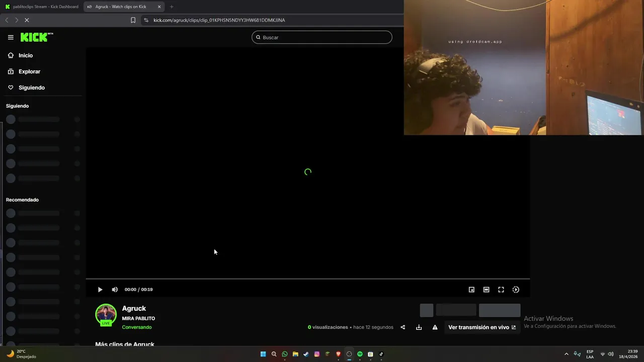This screenshot has height=362, width=644.
Task: Open Instagram from taskbar
Action: pos(317,354)
